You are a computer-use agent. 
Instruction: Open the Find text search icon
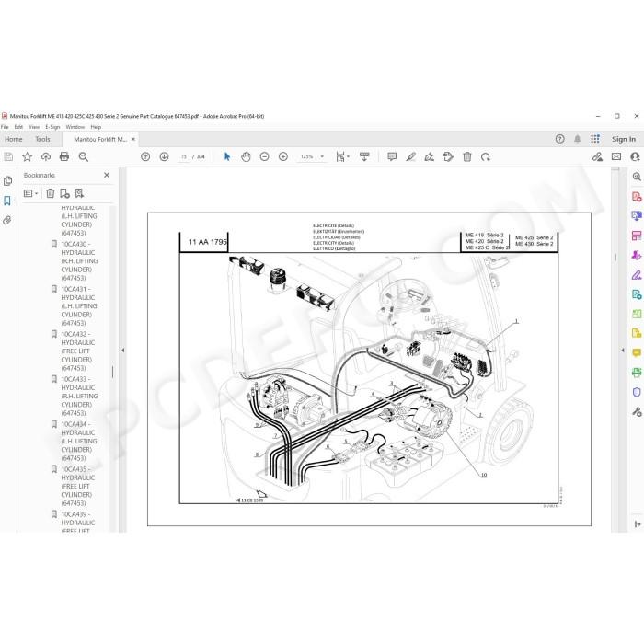(x=84, y=156)
